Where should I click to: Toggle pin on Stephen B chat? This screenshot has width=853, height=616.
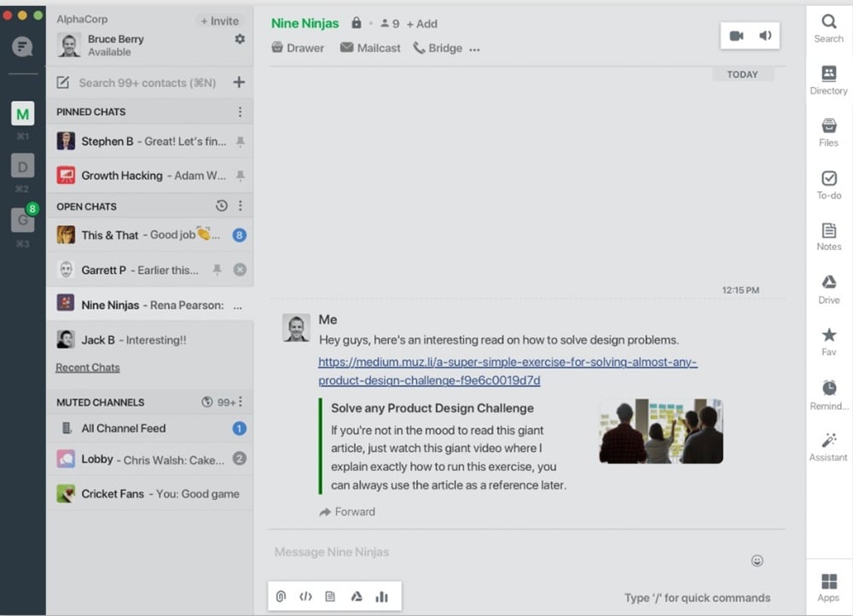(x=240, y=142)
